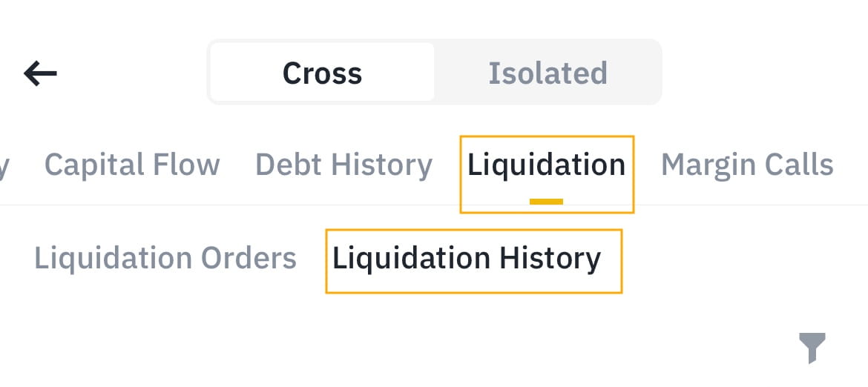Select the Liquidation tab
The height and width of the screenshot is (387, 868).
click(546, 165)
